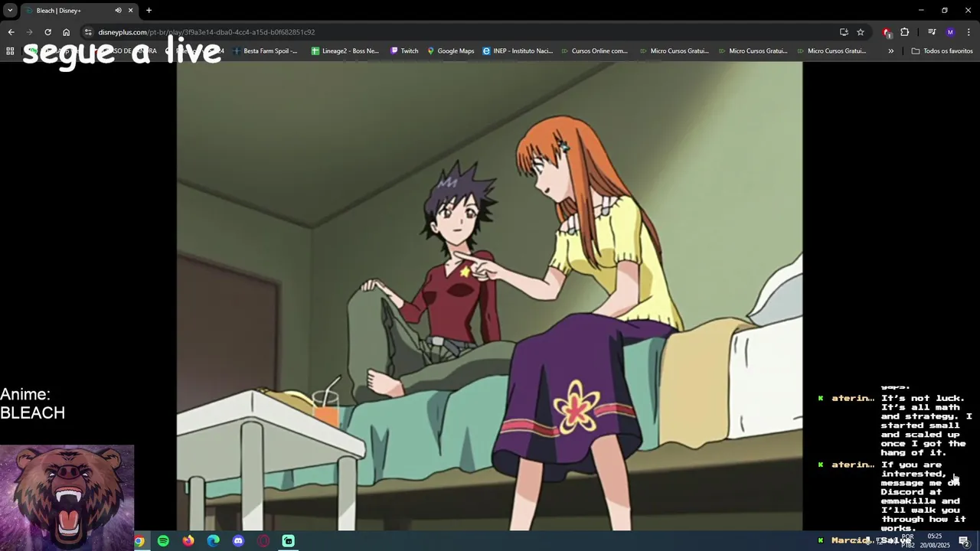The width and height of the screenshot is (980, 551).
Task: Open a new browser tab
Action: pos(149,10)
